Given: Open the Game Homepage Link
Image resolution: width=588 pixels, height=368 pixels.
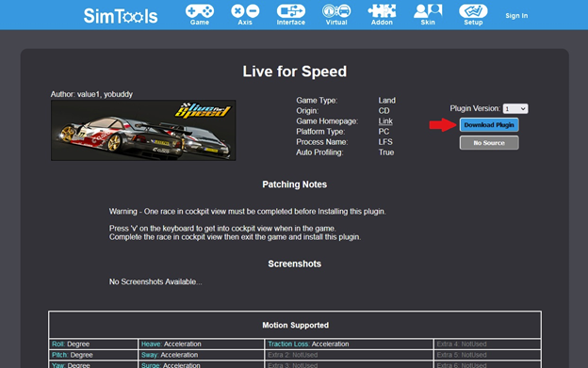Looking at the screenshot, I should coord(385,121).
